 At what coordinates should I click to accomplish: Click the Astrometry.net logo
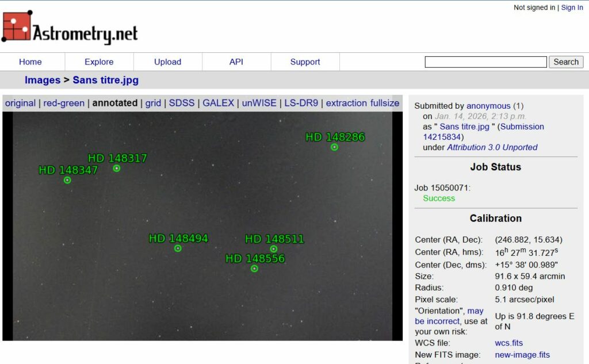point(70,27)
